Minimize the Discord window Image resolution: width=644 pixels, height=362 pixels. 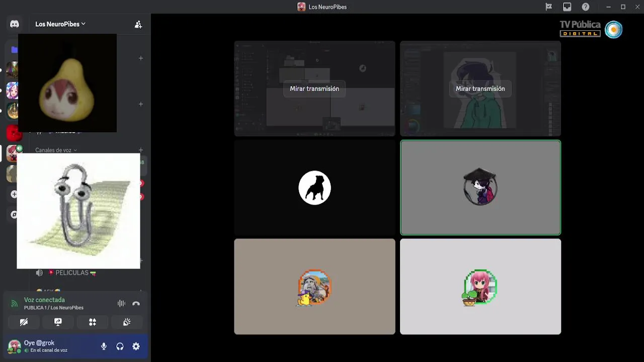click(x=608, y=7)
